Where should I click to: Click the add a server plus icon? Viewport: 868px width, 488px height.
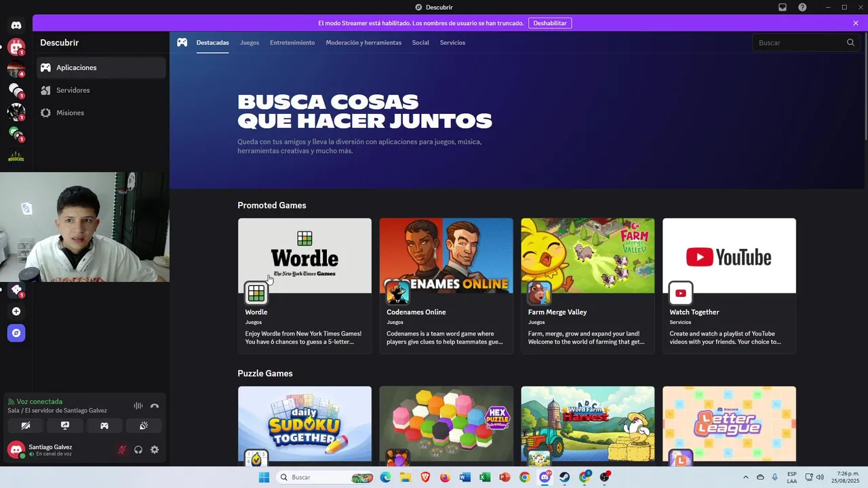[x=16, y=312]
